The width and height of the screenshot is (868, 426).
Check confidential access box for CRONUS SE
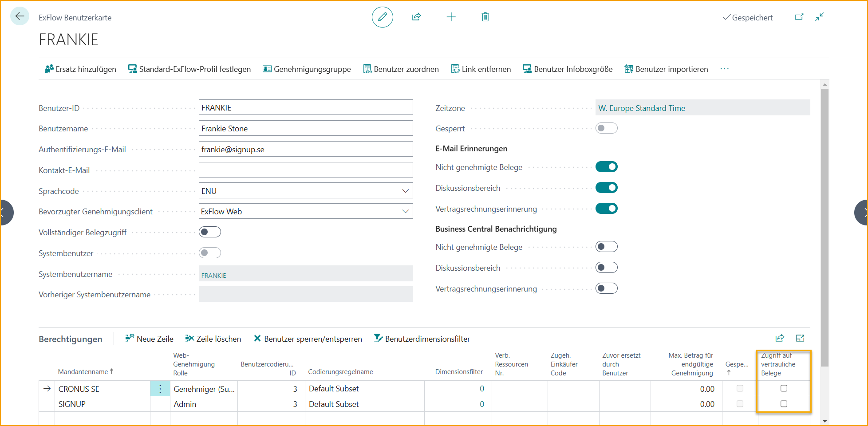[x=784, y=388]
